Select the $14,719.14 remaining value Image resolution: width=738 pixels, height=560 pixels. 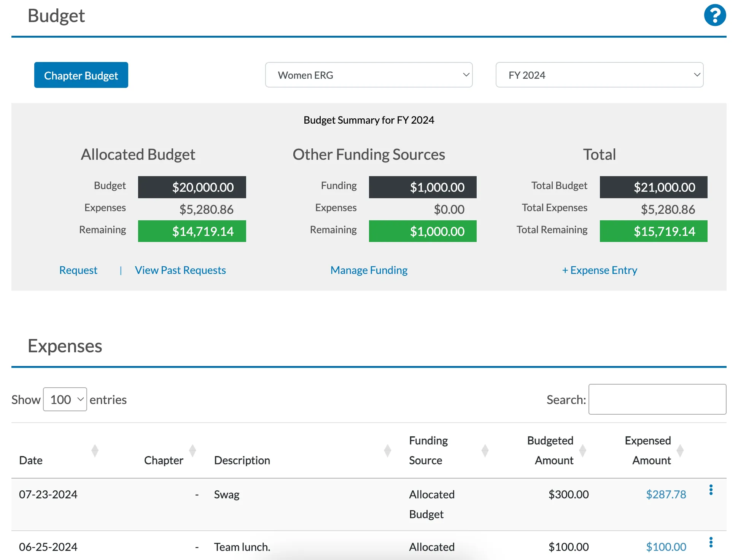click(x=192, y=231)
